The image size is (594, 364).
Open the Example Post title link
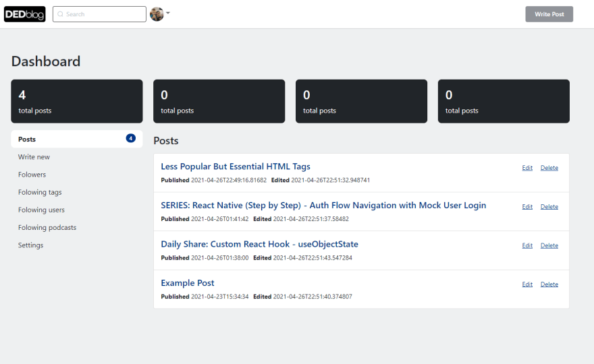click(188, 283)
